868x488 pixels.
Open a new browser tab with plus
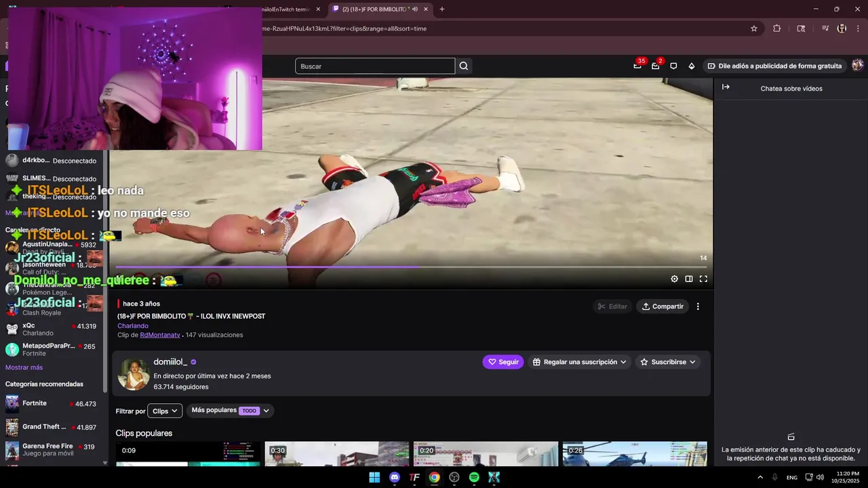[x=442, y=9]
